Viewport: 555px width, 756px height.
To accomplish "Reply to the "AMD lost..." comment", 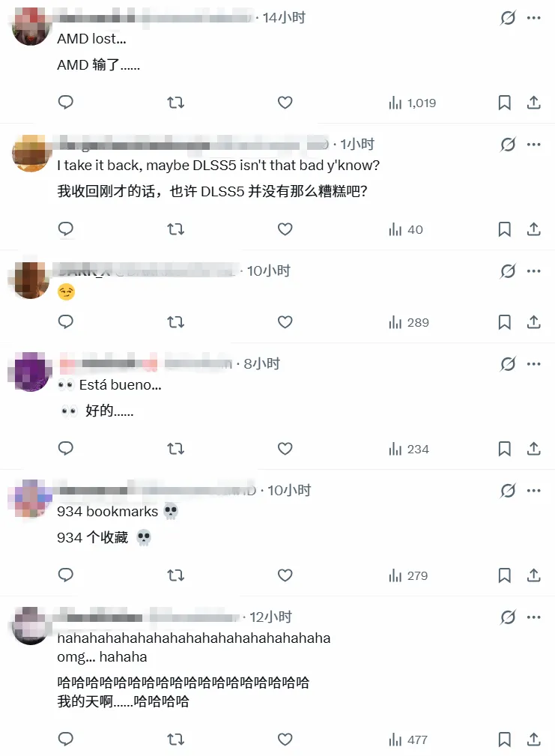I will pyautogui.click(x=65, y=102).
